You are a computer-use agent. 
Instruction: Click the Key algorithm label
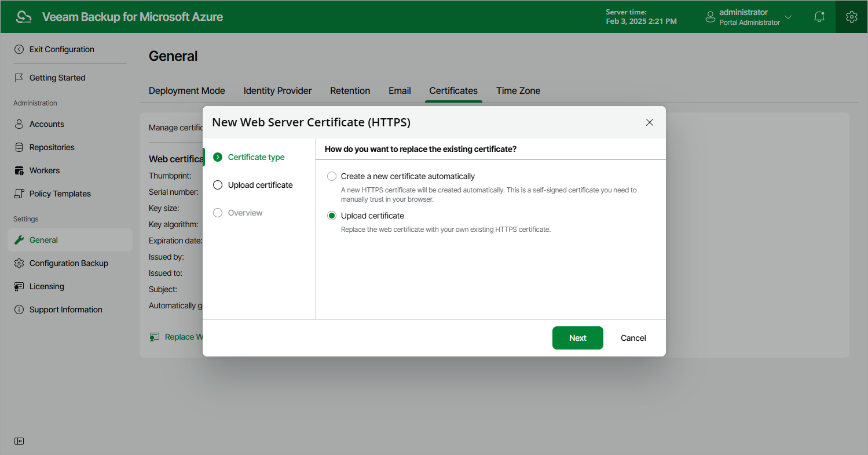(x=174, y=224)
